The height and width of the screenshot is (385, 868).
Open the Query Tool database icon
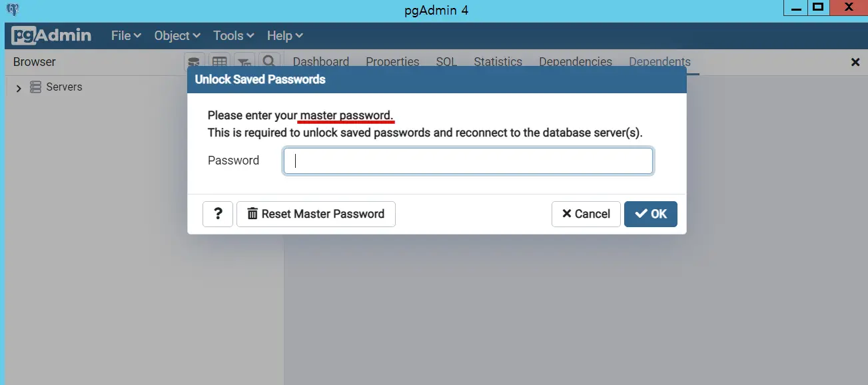(x=194, y=61)
